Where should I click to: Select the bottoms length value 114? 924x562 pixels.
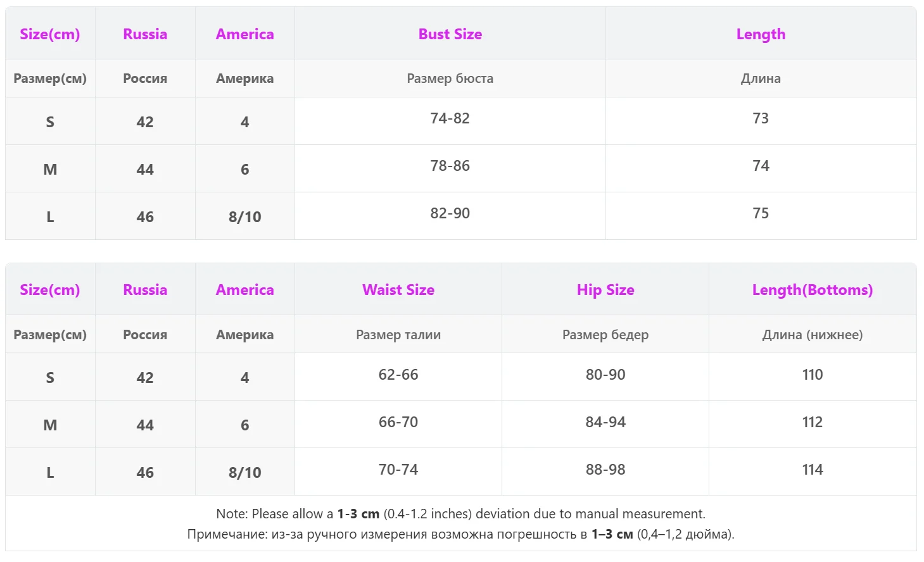coord(813,470)
